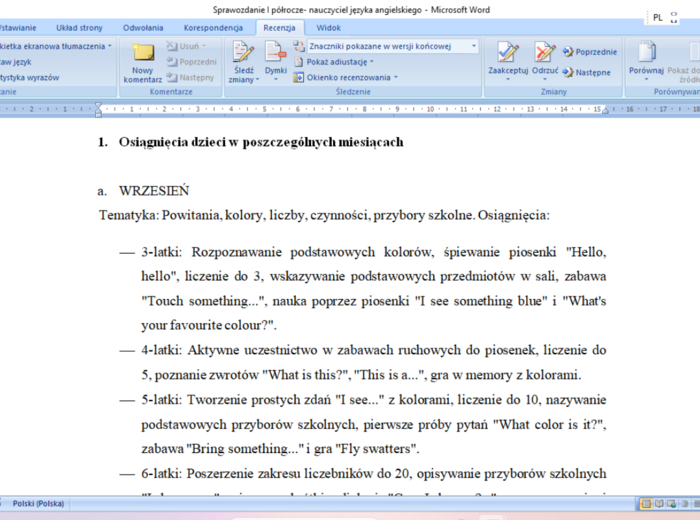Open Znaczniki pokazane w wersji końcowej dropdown
This screenshot has height=520, width=700.
[474, 46]
